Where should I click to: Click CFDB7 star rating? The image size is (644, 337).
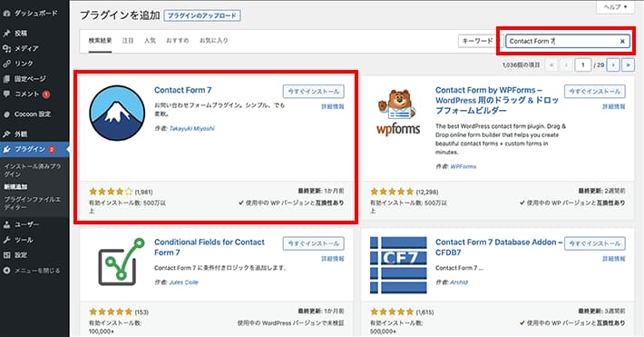pyautogui.click(x=392, y=312)
